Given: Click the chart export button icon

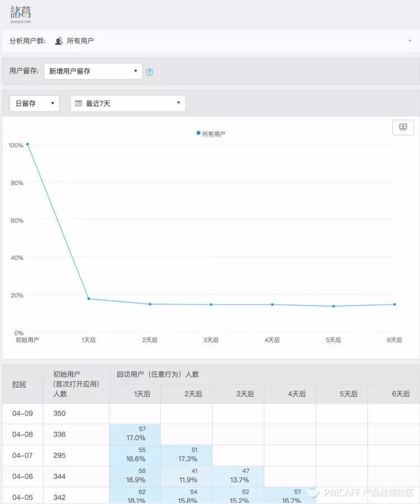Looking at the screenshot, I should coord(403,128).
